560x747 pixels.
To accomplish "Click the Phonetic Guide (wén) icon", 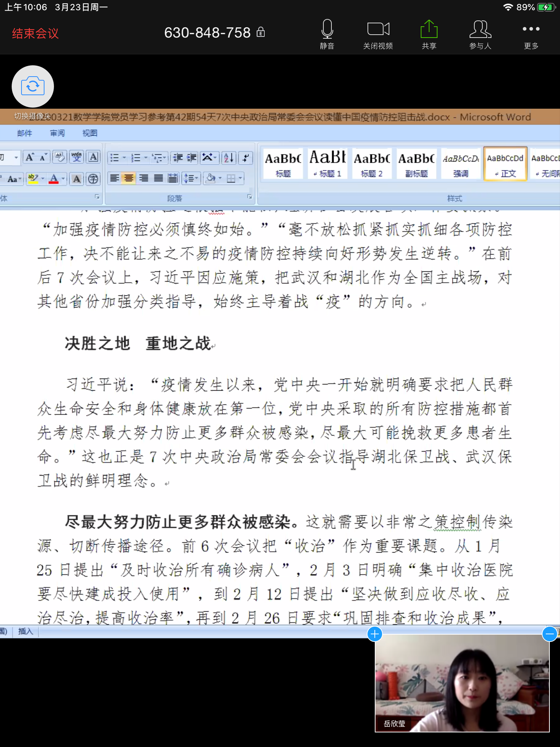I will coord(77,157).
